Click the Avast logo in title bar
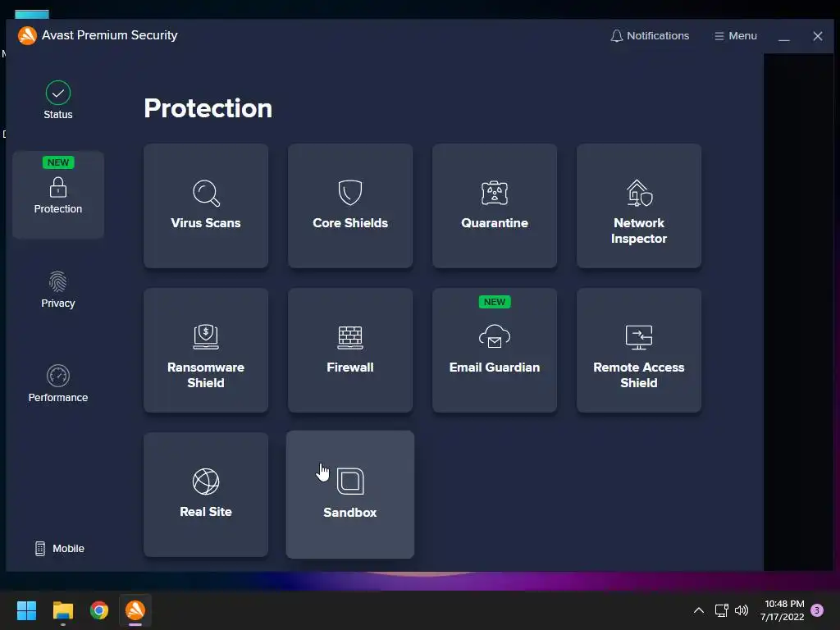Viewport: 840px width, 630px height. click(x=27, y=35)
